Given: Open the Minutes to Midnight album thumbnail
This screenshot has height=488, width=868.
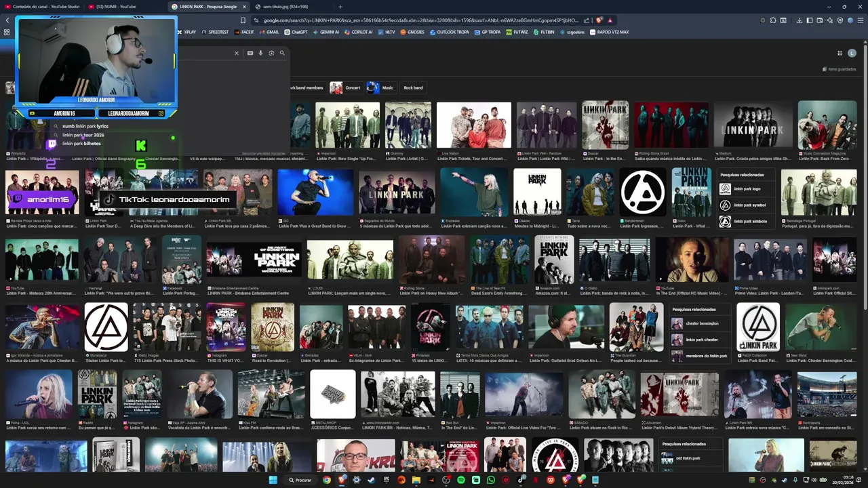Looking at the screenshot, I should pyautogui.click(x=537, y=192).
